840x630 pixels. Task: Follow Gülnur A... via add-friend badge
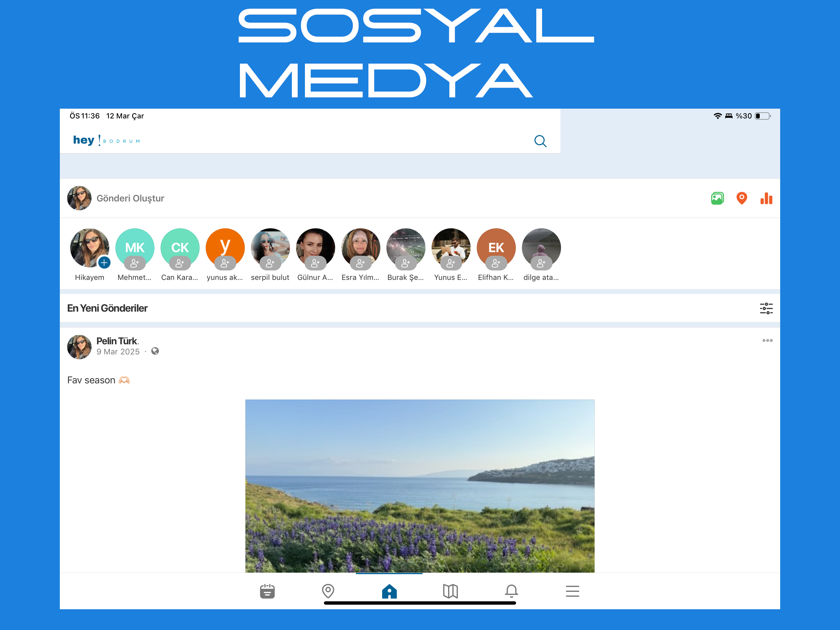click(x=316, y=263)
